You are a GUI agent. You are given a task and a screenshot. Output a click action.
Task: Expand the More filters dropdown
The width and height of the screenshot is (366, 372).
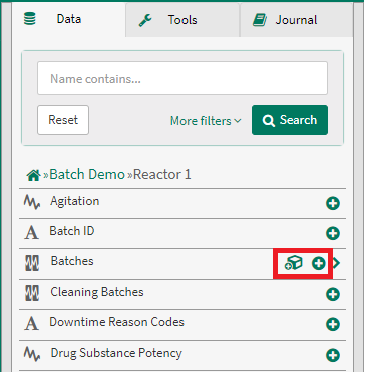[x=206, y=121]
